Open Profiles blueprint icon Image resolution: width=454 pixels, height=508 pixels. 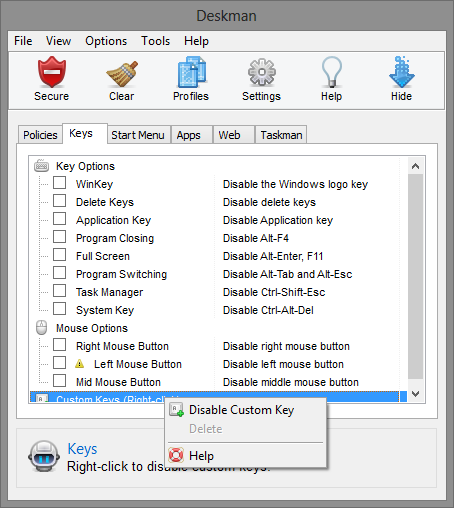[x=192, y=72]
